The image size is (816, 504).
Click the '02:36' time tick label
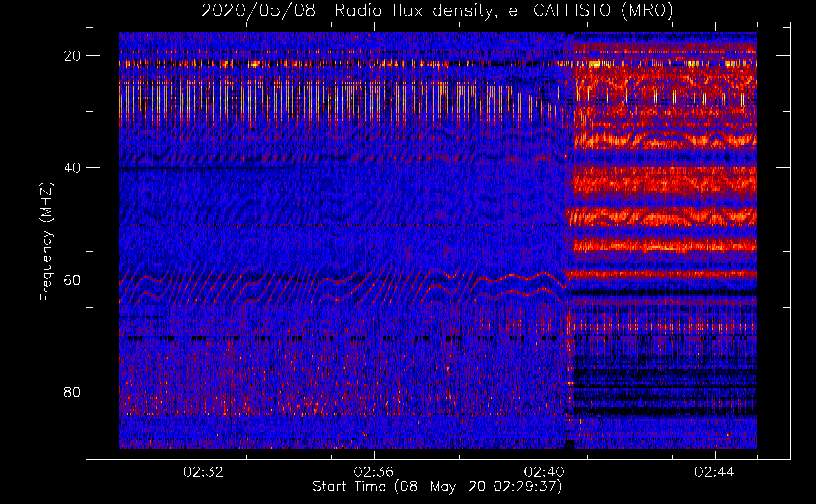point(374,472)
